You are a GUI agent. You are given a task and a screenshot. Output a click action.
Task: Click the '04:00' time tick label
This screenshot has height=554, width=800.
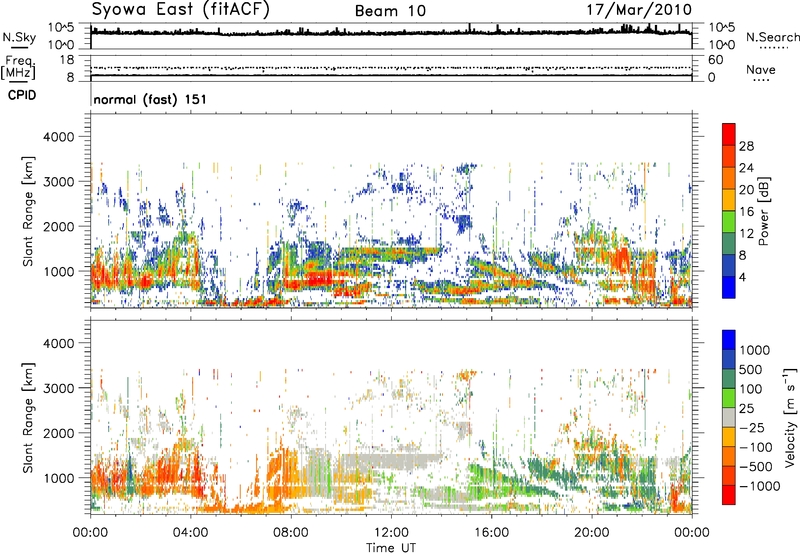(190, 533)
